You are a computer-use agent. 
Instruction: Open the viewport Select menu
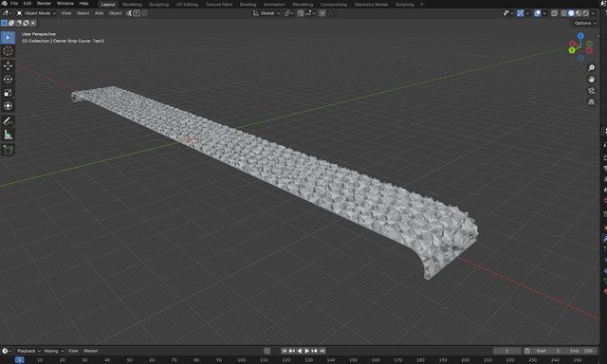click(x=83, y=13)
